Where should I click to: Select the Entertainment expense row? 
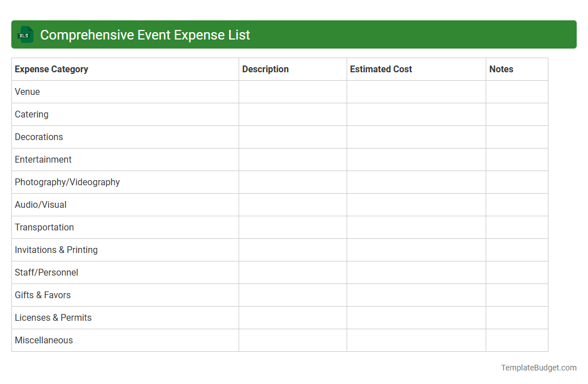click(x=43, y=159)
